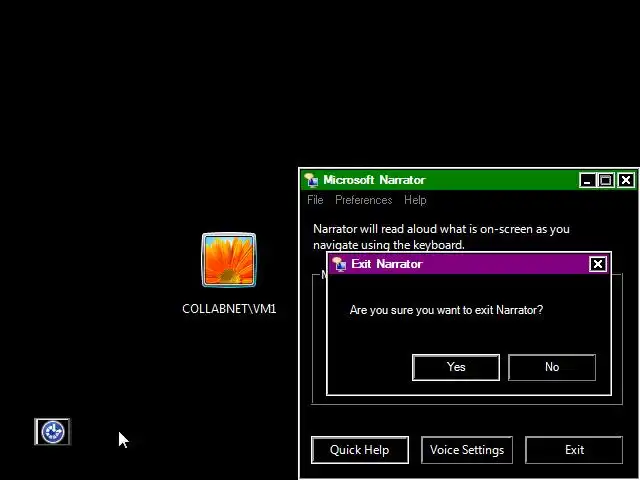Maximize the Microsoft Narrator window
Image resolution: width=640 pixels, height=480 pixels.
tap(606, 180)
